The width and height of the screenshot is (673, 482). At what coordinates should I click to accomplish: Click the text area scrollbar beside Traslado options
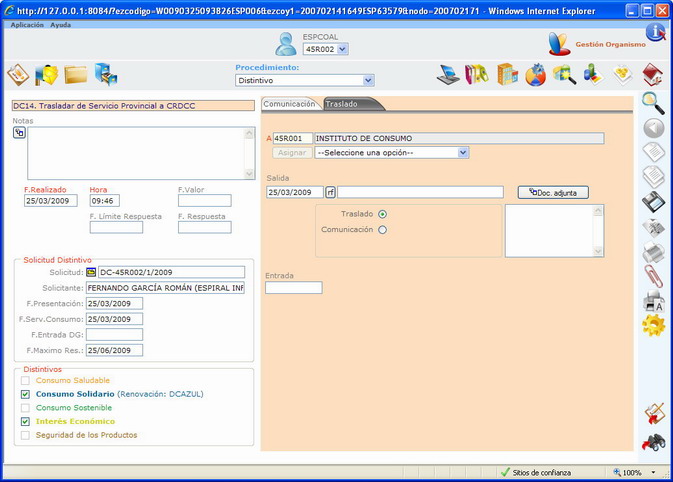(598, 231)
